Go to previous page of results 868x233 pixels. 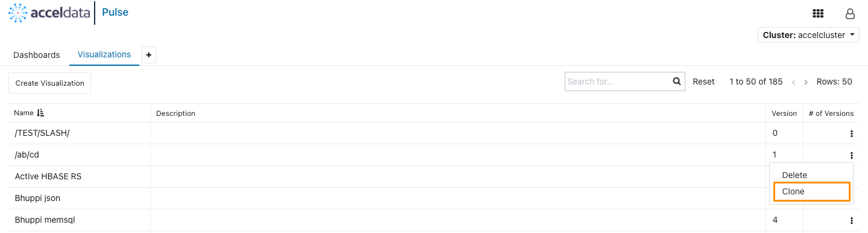793,82
